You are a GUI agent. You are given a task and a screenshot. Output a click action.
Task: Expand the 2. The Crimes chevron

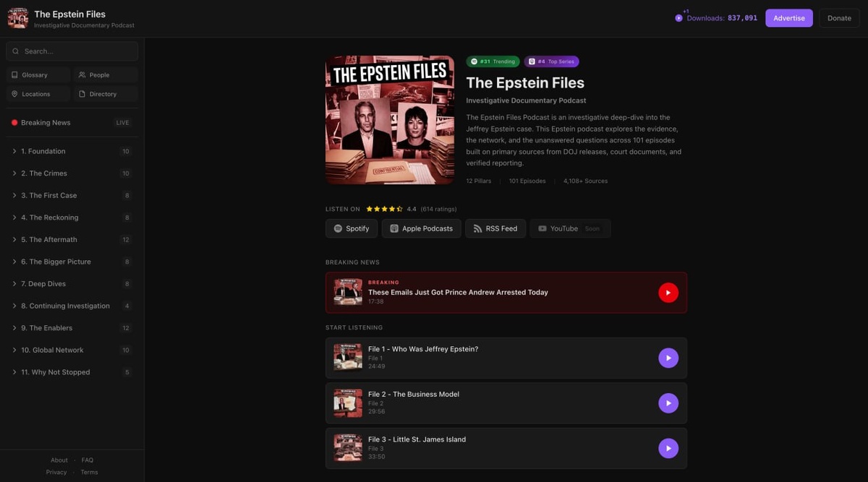(x=14, y=173)
